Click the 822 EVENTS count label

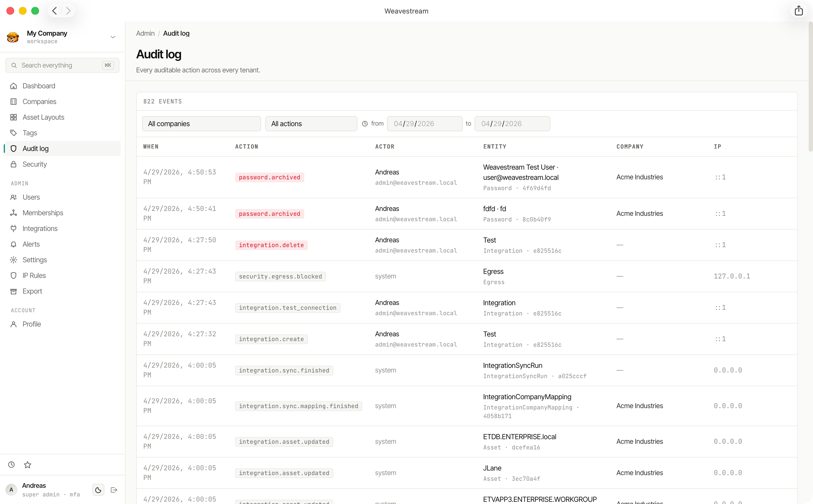(162, 101)
